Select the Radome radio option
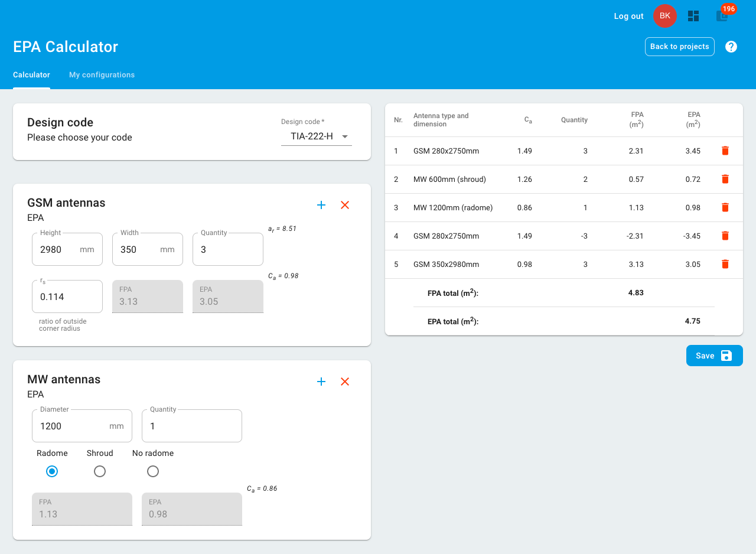Screen dimensions: 756x554 (52, 471)
